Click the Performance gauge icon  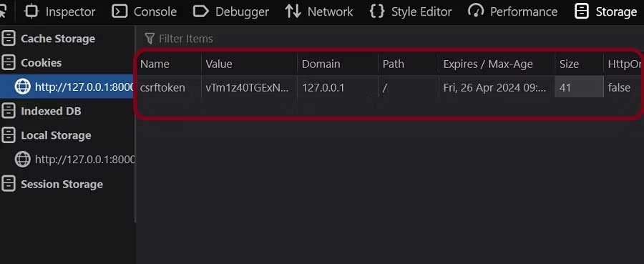click(476, 11)
